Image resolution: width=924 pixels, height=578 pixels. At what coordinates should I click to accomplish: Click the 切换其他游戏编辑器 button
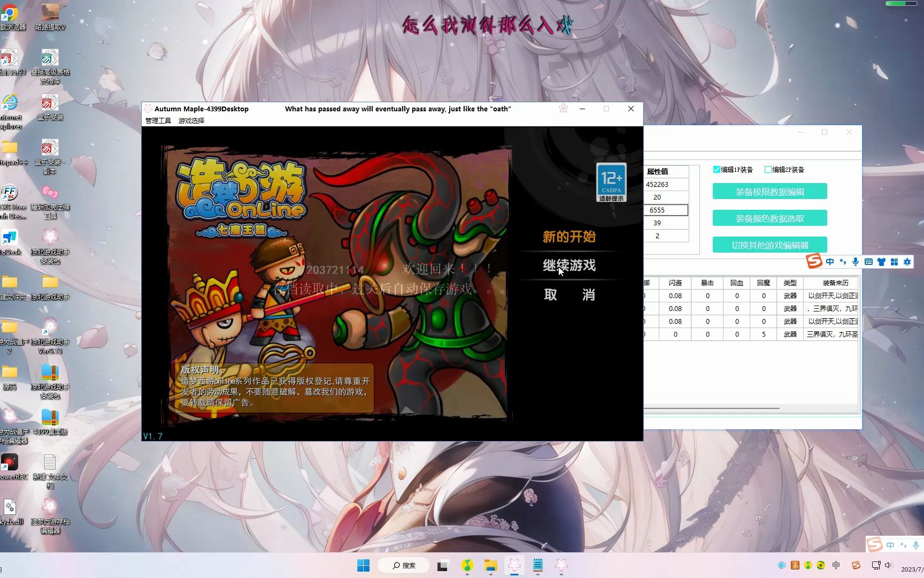(x=769, y=245)
